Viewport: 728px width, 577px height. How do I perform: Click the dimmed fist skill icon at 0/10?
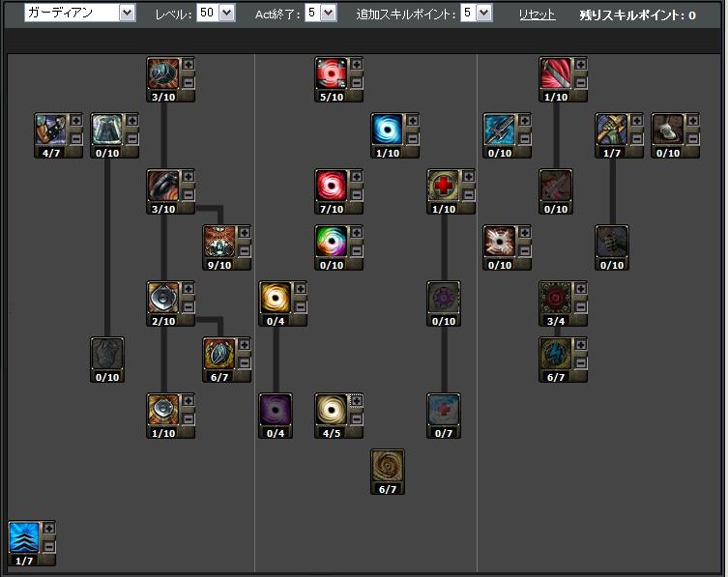point(612,242)
